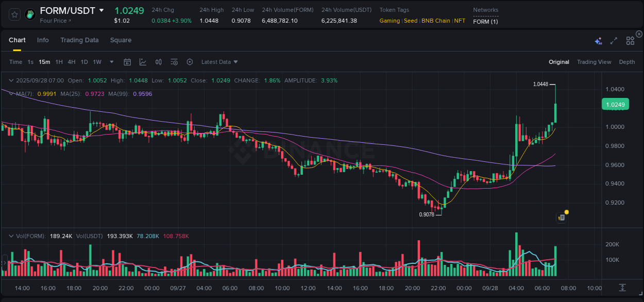This screenshot has width=644, height=302.
Task: Open the indicator settings icon
Action: (x=174, y=61)
